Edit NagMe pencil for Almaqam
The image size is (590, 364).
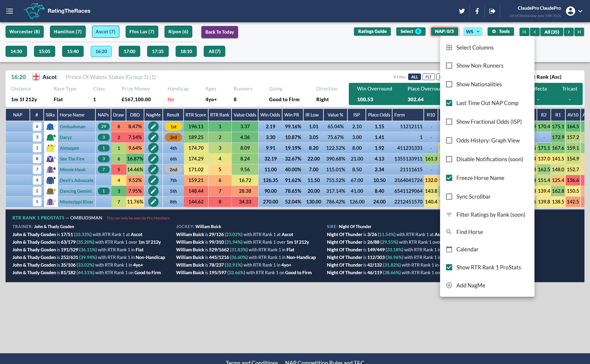(x=153, y=148)
